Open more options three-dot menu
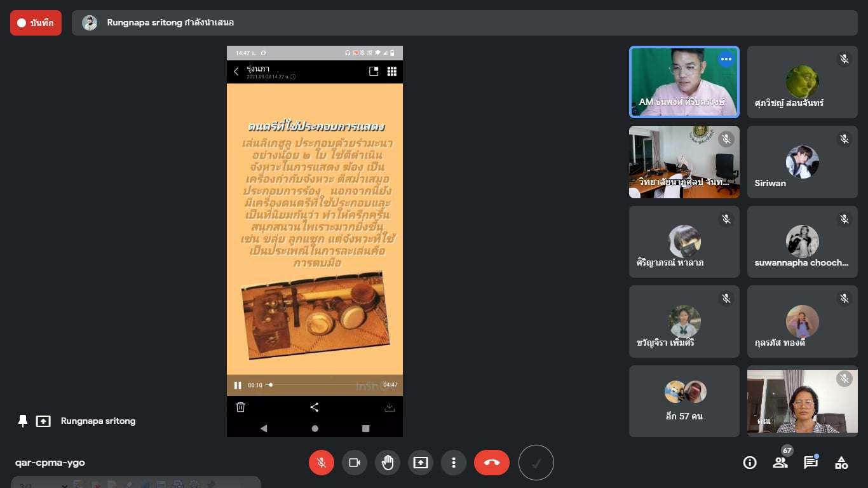Screen dimensions: 868x488 (454, 463)
